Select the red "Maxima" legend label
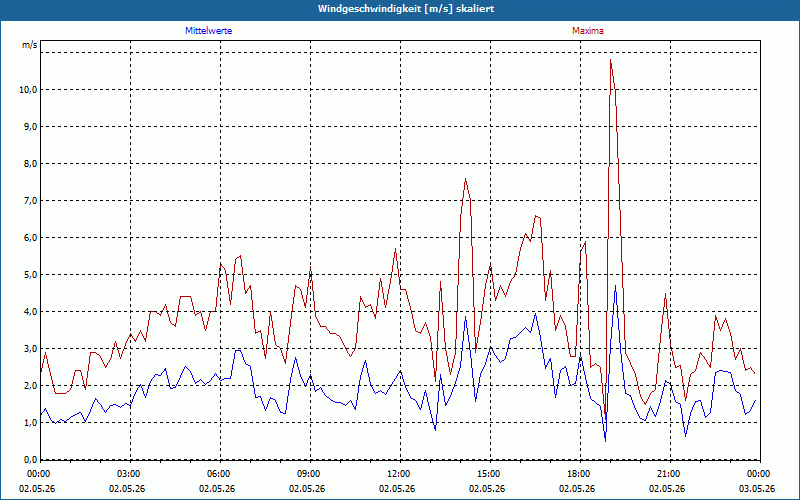Image resolution: width=800 pixels, height=500 pixels. click(x=588, y=31)
